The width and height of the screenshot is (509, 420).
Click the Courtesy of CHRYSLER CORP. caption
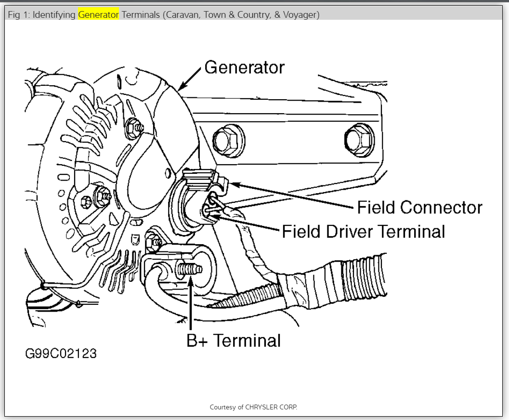[x=253, y=407]
